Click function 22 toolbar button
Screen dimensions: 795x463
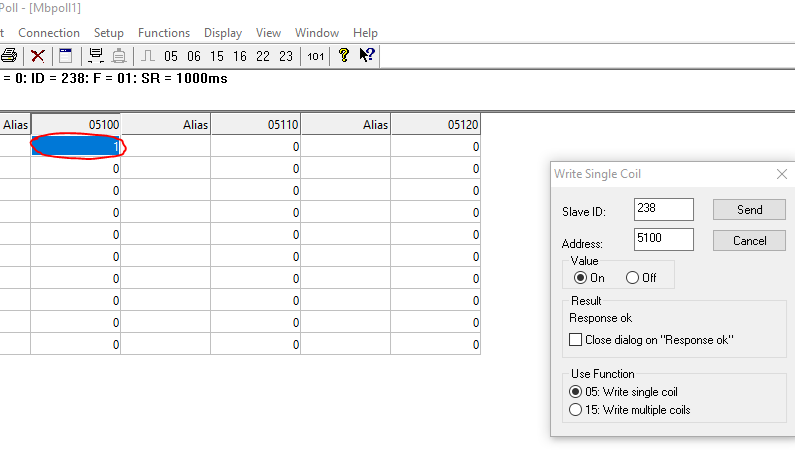coord(263,56)
